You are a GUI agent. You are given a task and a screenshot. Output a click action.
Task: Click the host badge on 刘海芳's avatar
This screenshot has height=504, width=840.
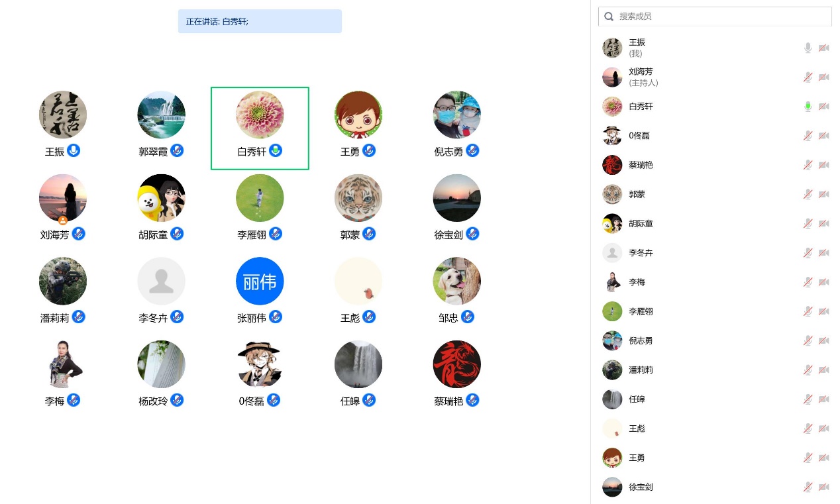(x=63, y=220)
